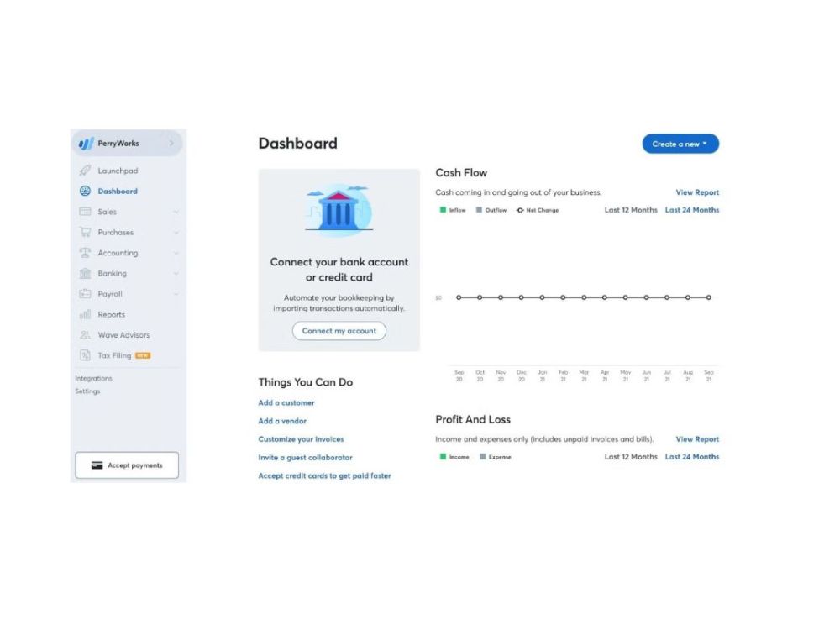
Task: Click the Sep 21 data point on chart
Action: 709,297
